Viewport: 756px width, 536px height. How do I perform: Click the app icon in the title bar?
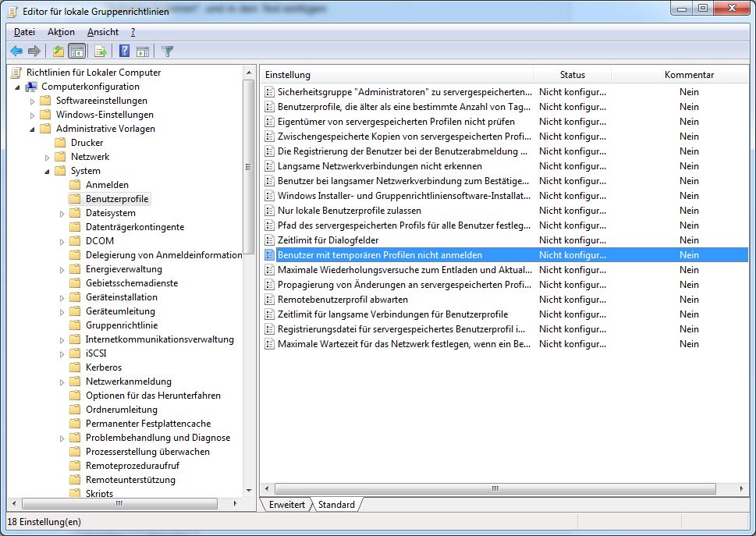[x=12, y=11]
